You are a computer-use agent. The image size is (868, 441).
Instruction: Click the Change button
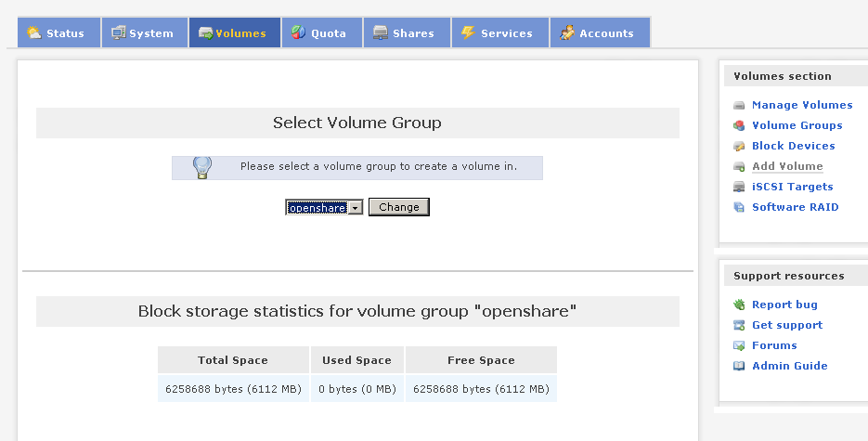399,207
